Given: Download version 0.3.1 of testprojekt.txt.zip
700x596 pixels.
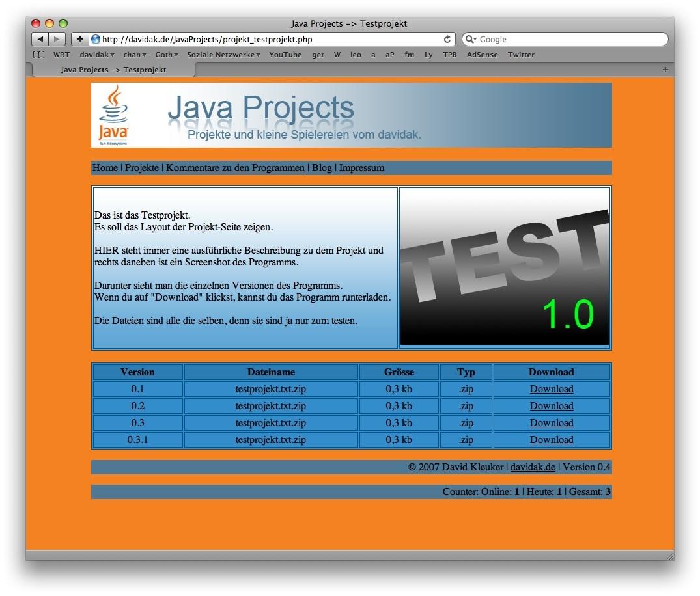Looking at the screenshot, I should point(551,440).
